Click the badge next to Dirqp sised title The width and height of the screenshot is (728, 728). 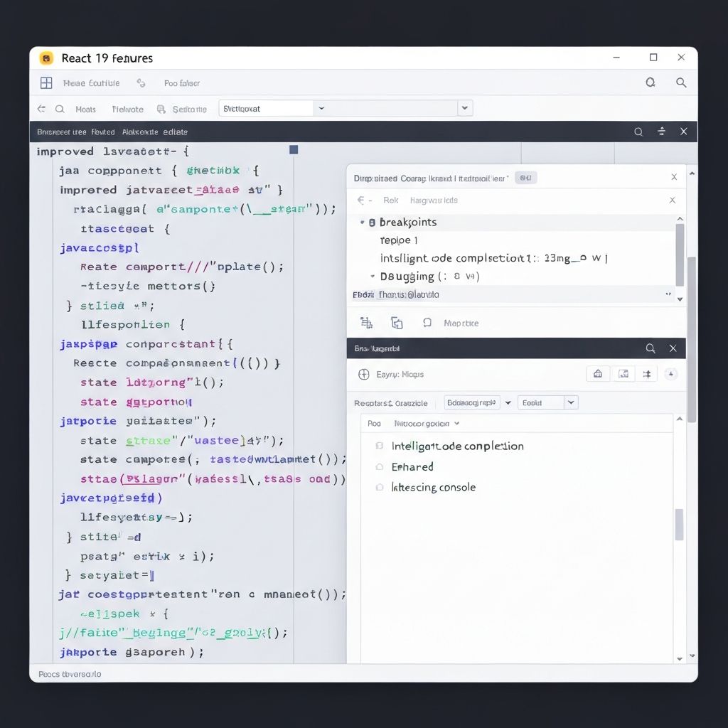click(525, 177)
